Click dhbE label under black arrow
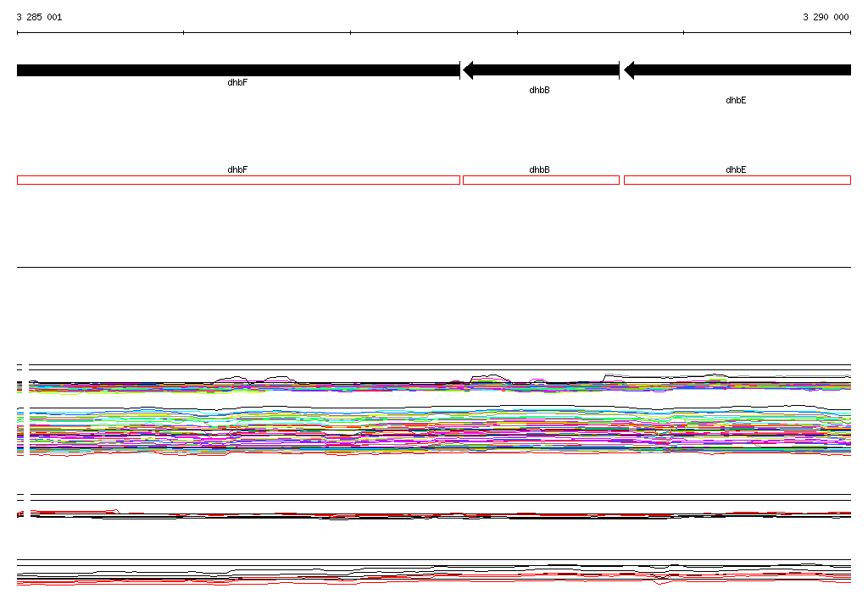 (x=737, y=100)
